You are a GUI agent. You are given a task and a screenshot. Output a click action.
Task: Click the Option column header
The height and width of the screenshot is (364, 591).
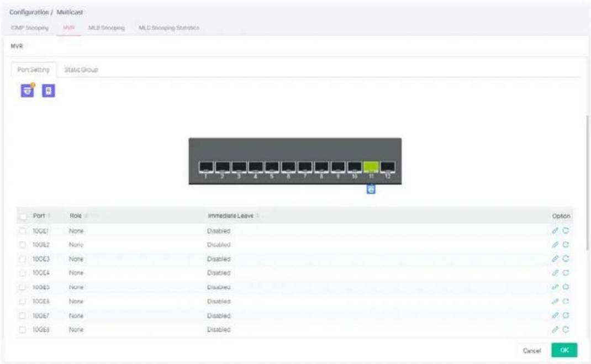[561, 216]
